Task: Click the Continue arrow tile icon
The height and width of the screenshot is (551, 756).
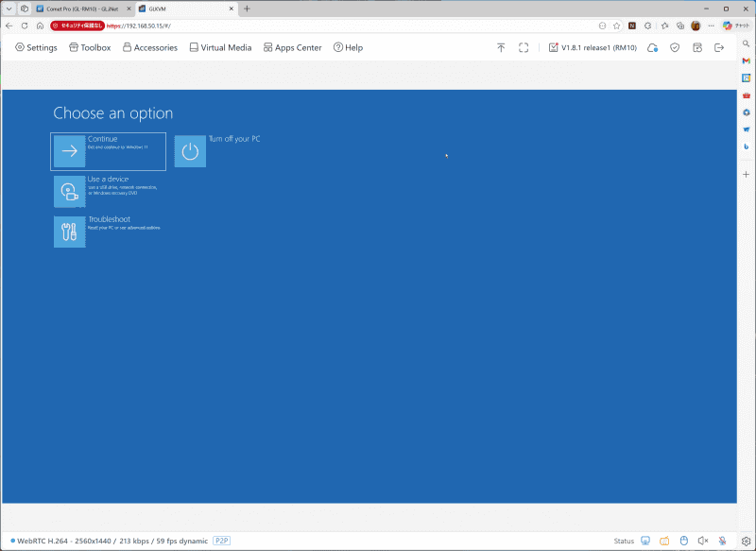Action: click(69, 151)
